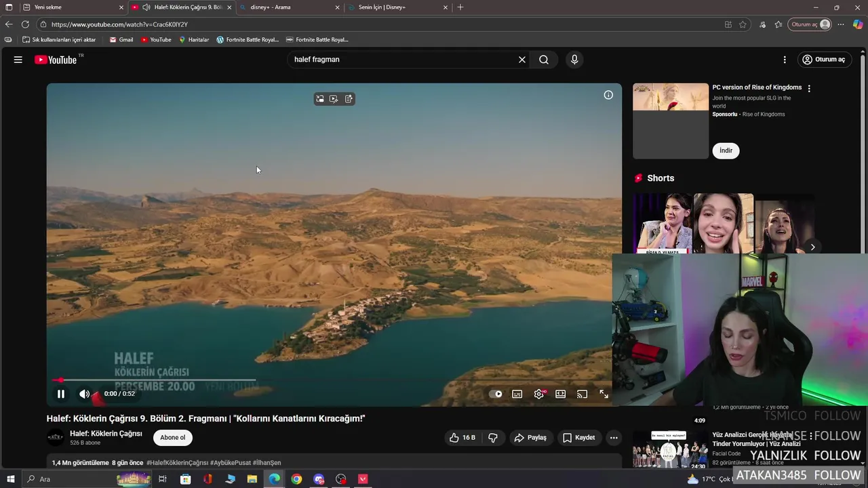Enter full screen mode
Viewport: 868px width, 488px height.
pos(604,394)
